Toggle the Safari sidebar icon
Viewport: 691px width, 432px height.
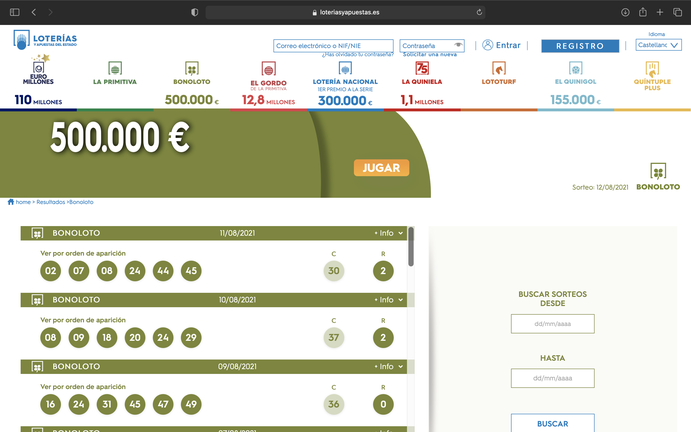[x=15, y=12]
